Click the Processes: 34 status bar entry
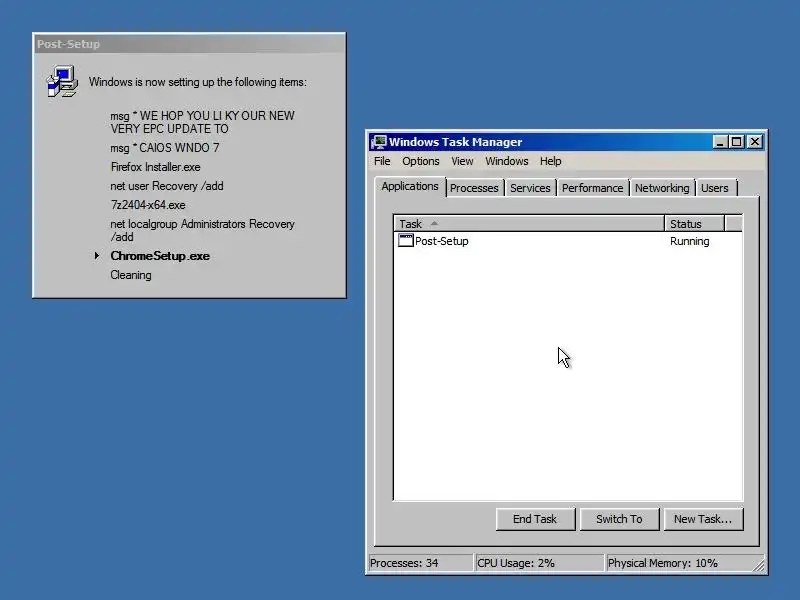The height and width of the screenshot is (600, 800). point(420,563)
